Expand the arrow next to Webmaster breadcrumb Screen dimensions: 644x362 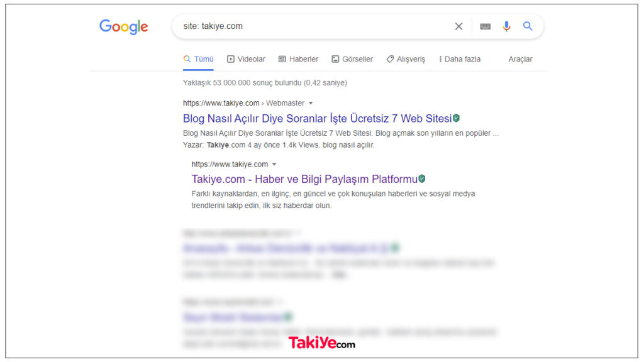[311, 104]
